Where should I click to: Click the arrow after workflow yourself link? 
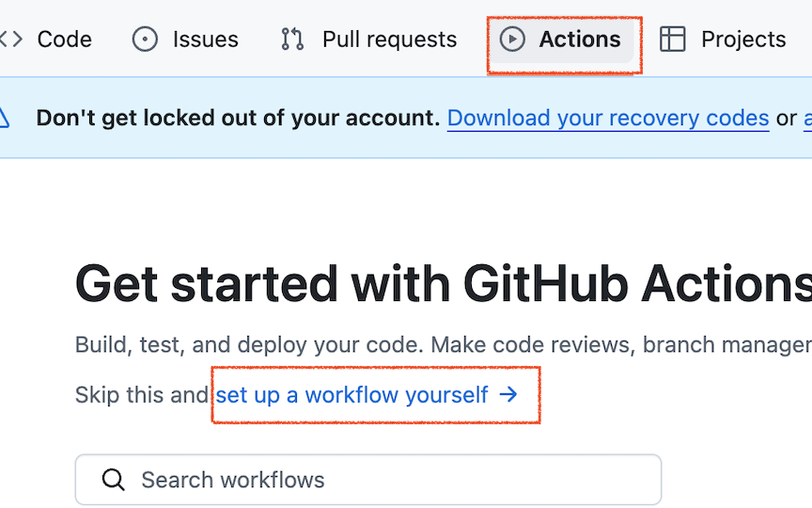[x=508, y=395]
